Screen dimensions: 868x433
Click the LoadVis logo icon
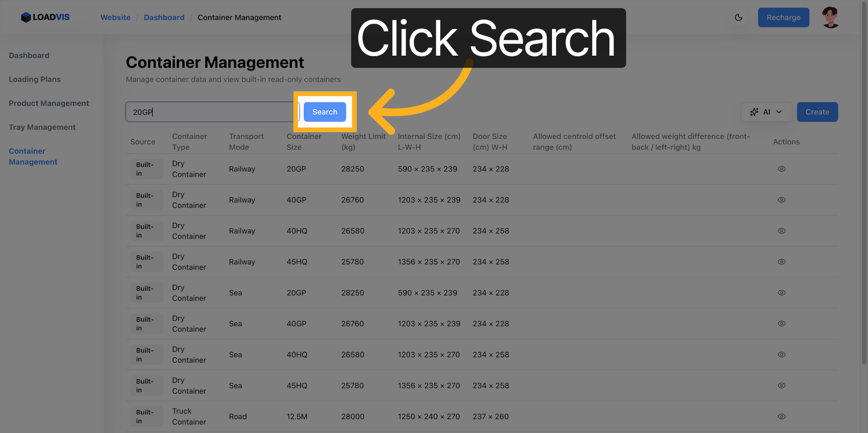[26, 17]
